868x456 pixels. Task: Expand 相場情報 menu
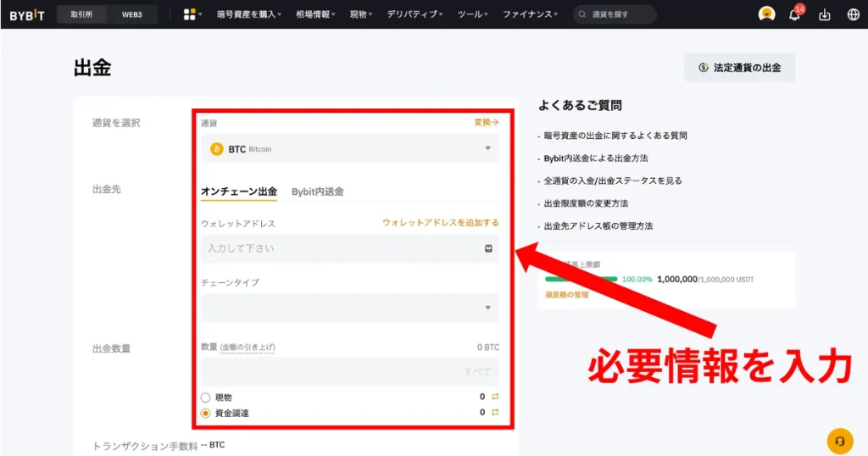[x=315, y=14]
